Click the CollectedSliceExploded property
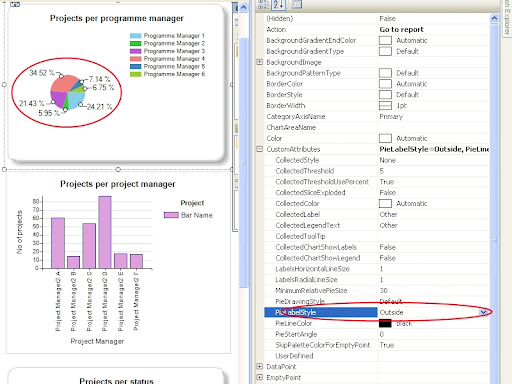The height and width of the screenshot is (384, 512). click(x=310, y=193)
